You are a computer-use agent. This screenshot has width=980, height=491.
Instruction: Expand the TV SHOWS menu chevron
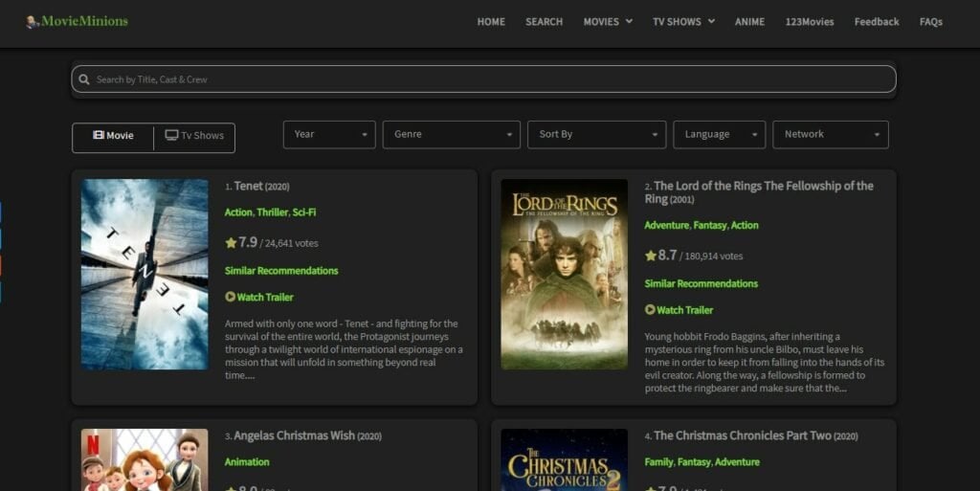[x=711, y=21]
